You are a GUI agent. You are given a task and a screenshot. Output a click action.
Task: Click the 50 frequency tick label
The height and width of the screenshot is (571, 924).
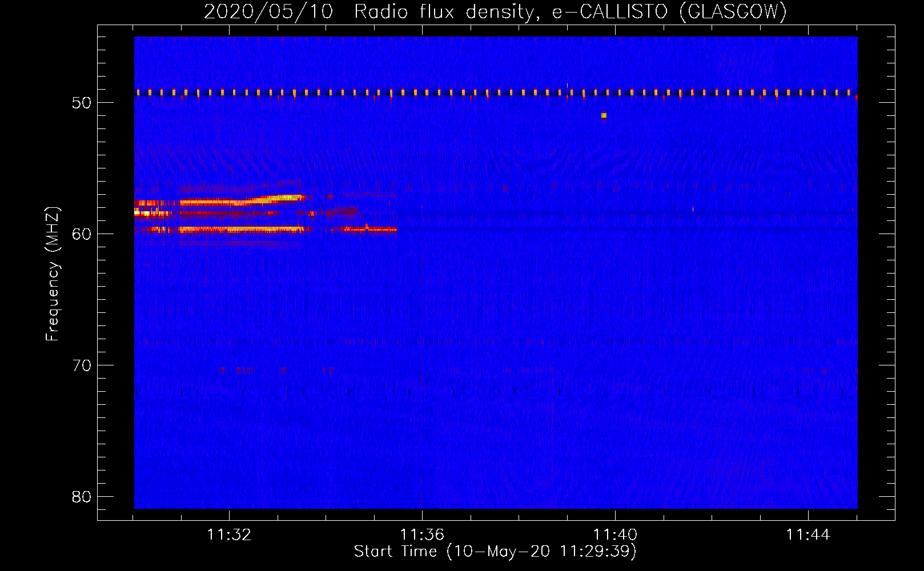(x=82, y=103)
